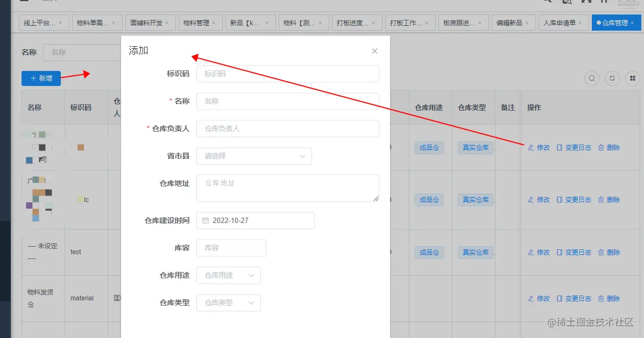This screenshot has width=644, height=338.
Task: Open the 仓库建设时间 date picker
Action: (256, 220)
